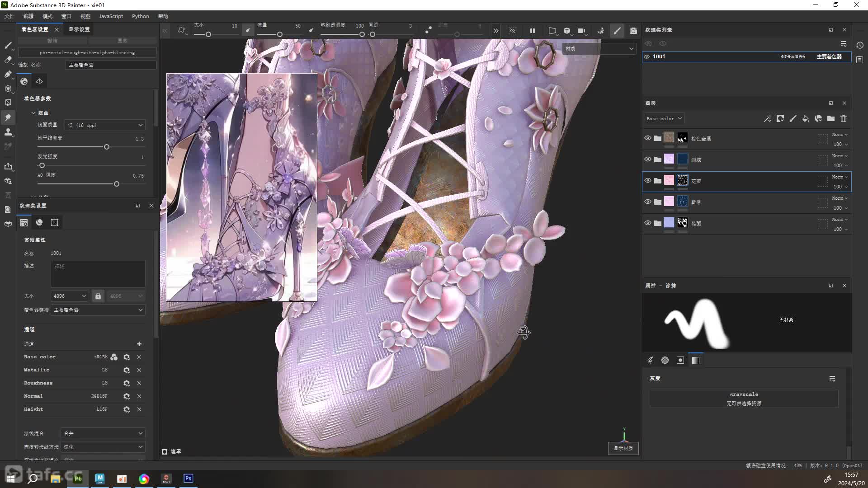Open history clock icon on right edge
Viewport: 868px width, 488px height.
(x=860, y=45)
